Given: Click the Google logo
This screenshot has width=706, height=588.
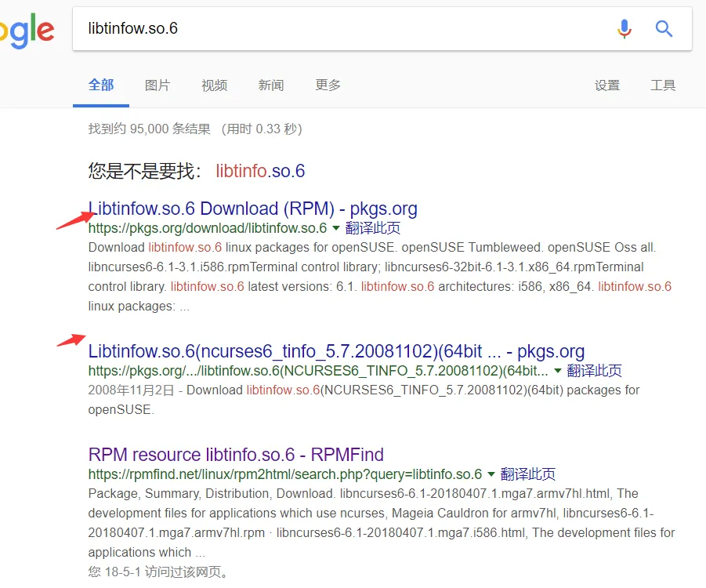Looking at the screenshot, I should pos(27,31).
